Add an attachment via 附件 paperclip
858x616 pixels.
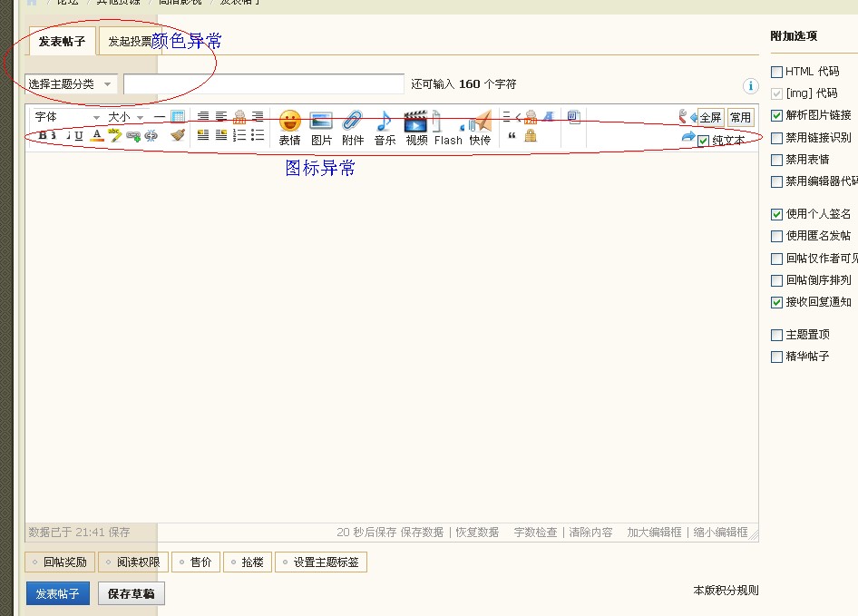coord(353,128)
